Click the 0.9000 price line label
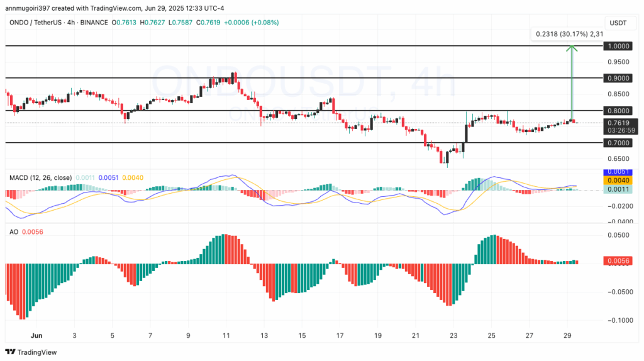 point(618,78)
